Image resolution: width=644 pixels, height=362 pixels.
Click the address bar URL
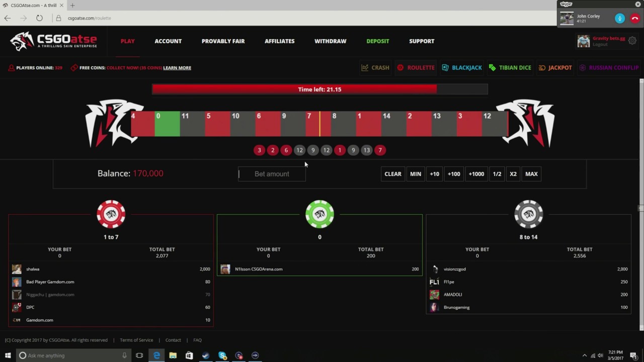pos(89,18)
